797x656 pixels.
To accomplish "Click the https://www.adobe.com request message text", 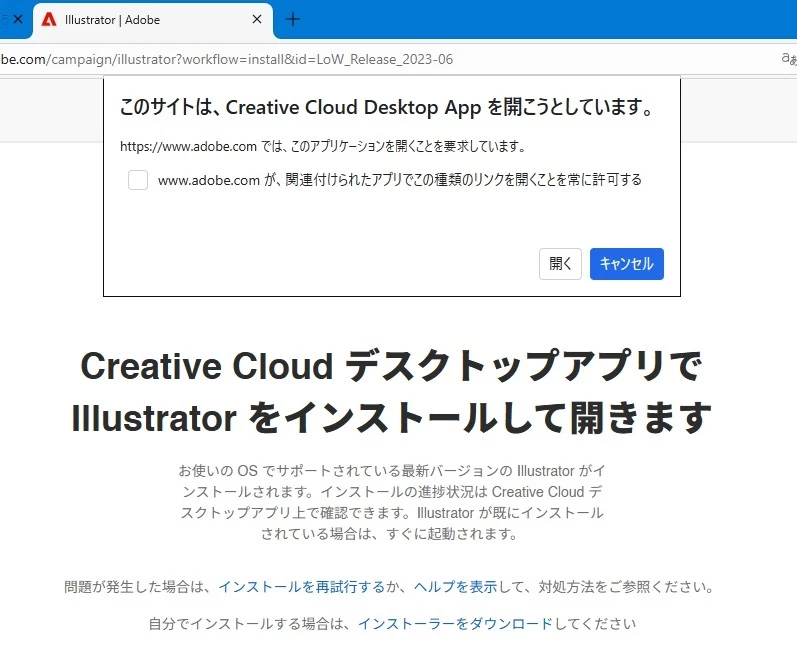I will [323, 146].
